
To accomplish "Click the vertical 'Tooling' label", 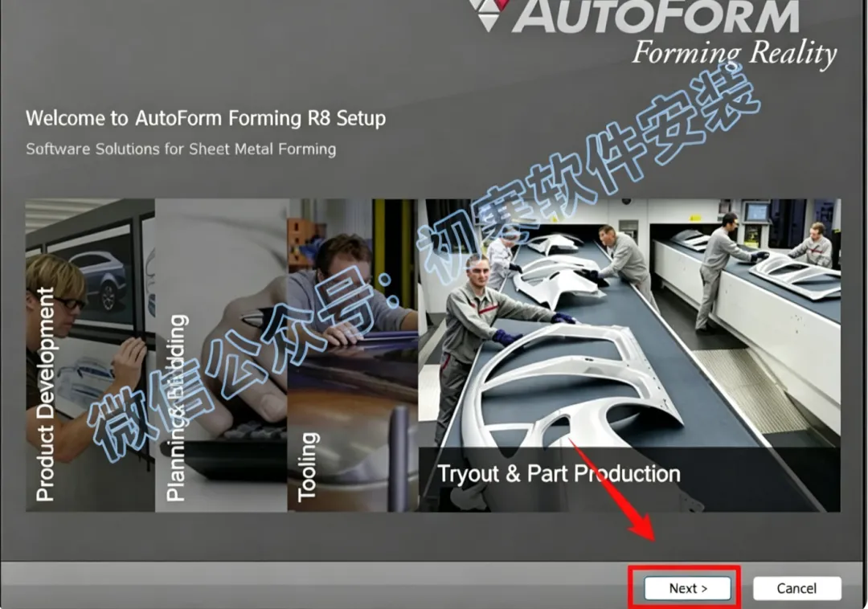I will pyautogui.click(x=308, y=467).
